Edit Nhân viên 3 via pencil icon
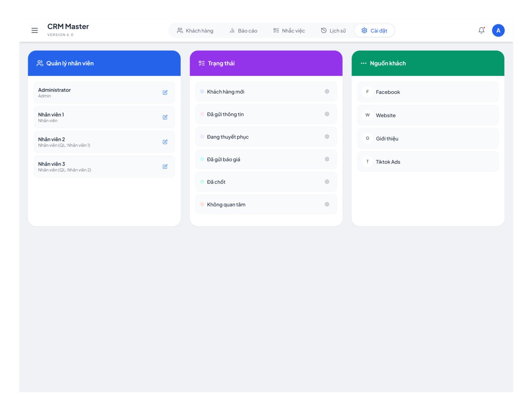 coord(165,167)
